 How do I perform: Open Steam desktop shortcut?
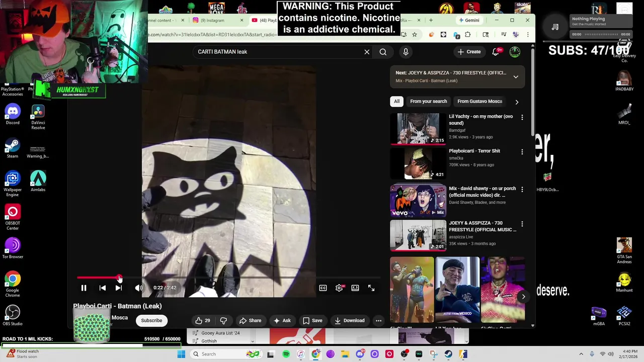point(13,148)
